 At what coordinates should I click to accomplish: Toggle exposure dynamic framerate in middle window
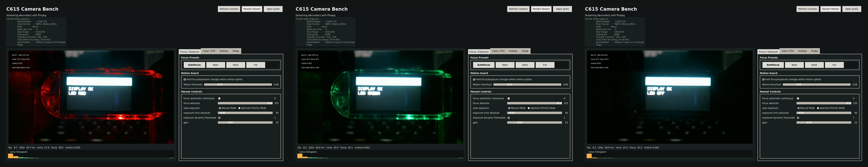(509, 118)
